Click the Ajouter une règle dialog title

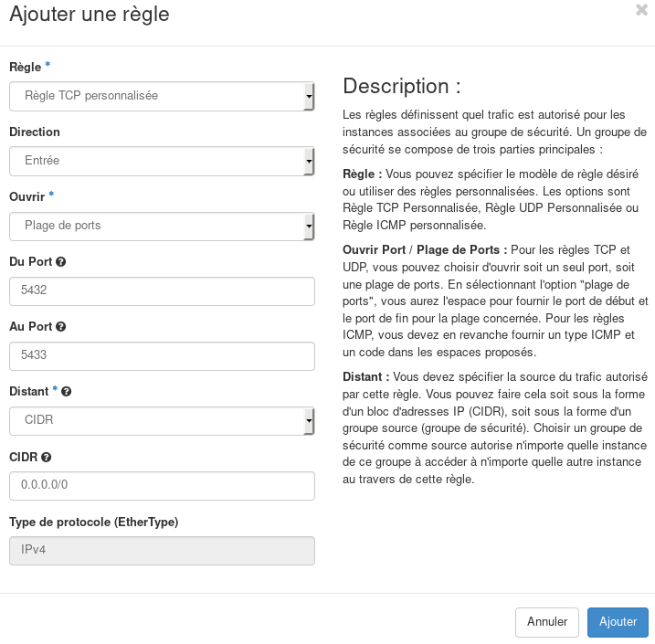(x=89, y=14)
